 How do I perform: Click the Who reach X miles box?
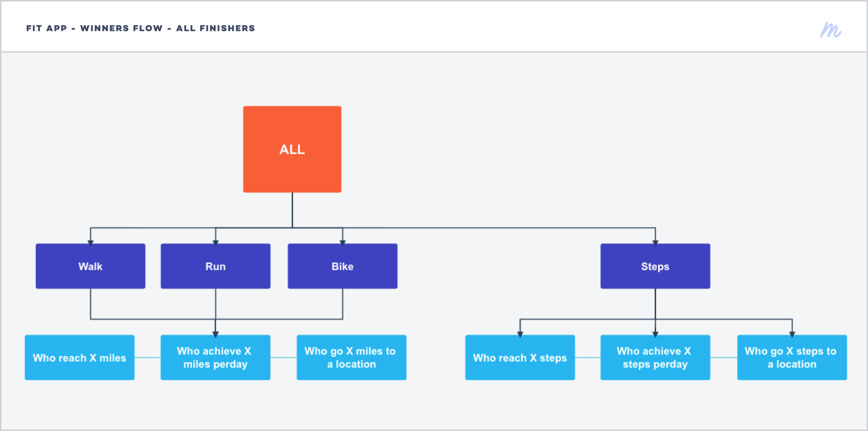click(x=79, y=357)
